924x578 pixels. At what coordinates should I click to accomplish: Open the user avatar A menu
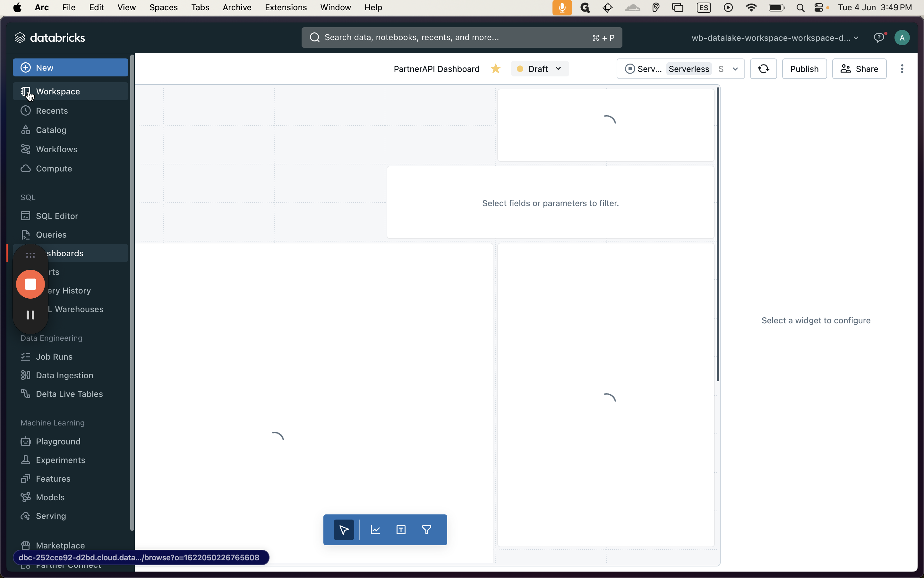(902, 38)
